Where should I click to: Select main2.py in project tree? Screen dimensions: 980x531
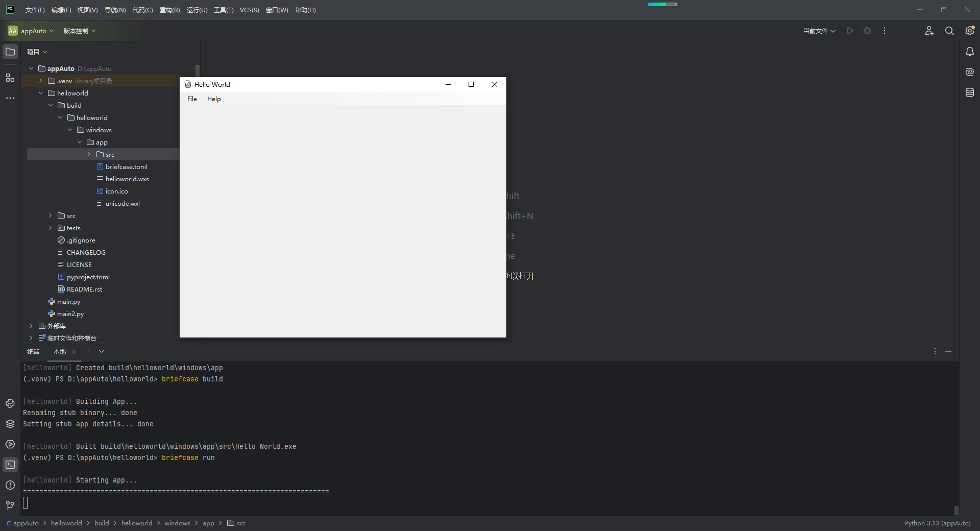click(70, 313)
